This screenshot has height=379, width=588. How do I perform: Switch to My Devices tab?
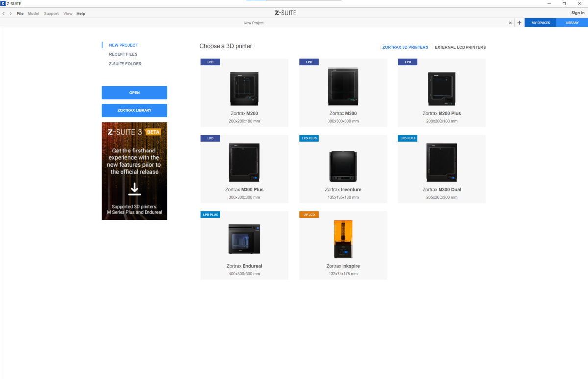coord(540,23)
